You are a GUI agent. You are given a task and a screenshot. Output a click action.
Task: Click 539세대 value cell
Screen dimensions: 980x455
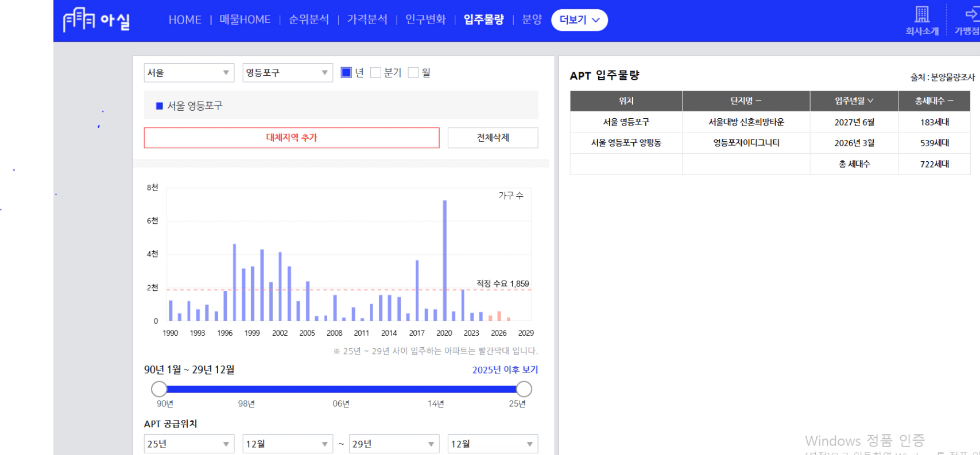point(934,143)
